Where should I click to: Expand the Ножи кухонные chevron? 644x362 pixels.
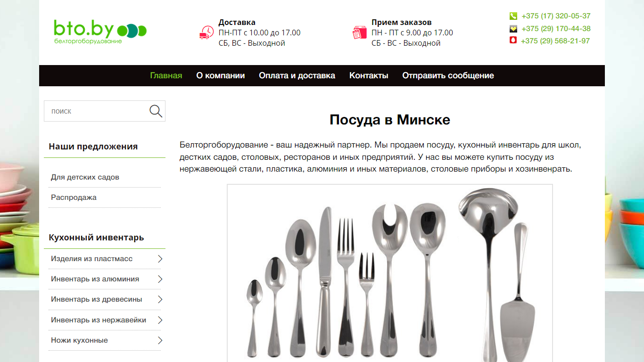(x=160, y=340)
